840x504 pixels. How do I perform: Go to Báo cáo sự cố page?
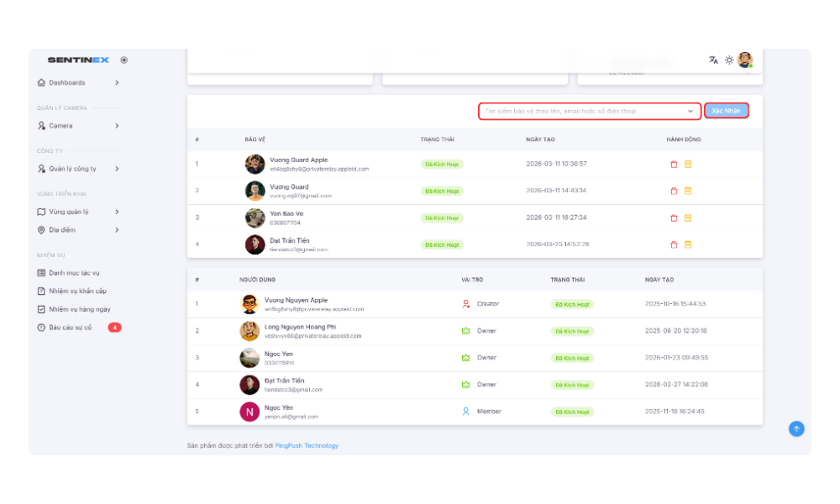click(x=71, y=327)
